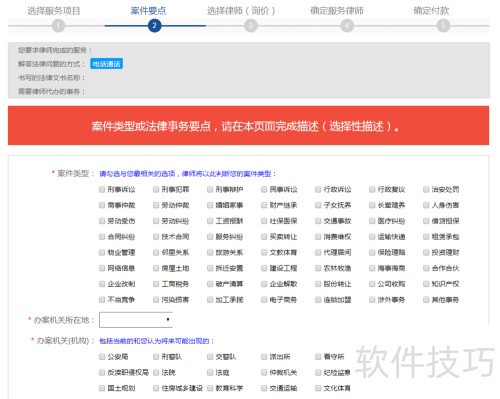500x399 pixels.
Task: Tick the 投资理财 checkbox
Action: (x=426, y=252)
